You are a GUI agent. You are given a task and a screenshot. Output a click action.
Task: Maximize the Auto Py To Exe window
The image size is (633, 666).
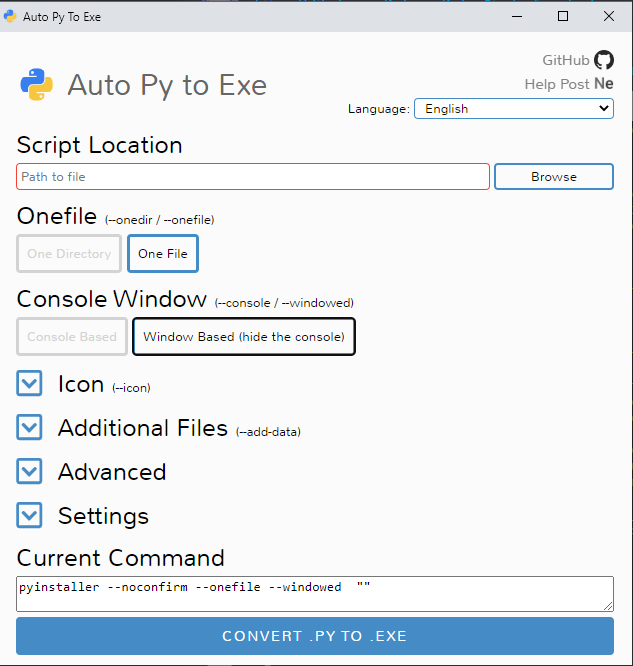click(563, 17)
